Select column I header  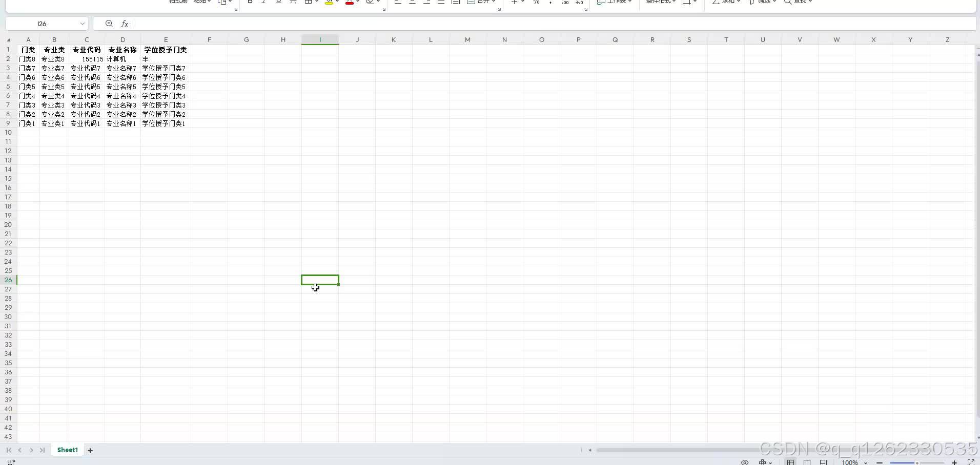pyautogui.click(x=320, y=39)
